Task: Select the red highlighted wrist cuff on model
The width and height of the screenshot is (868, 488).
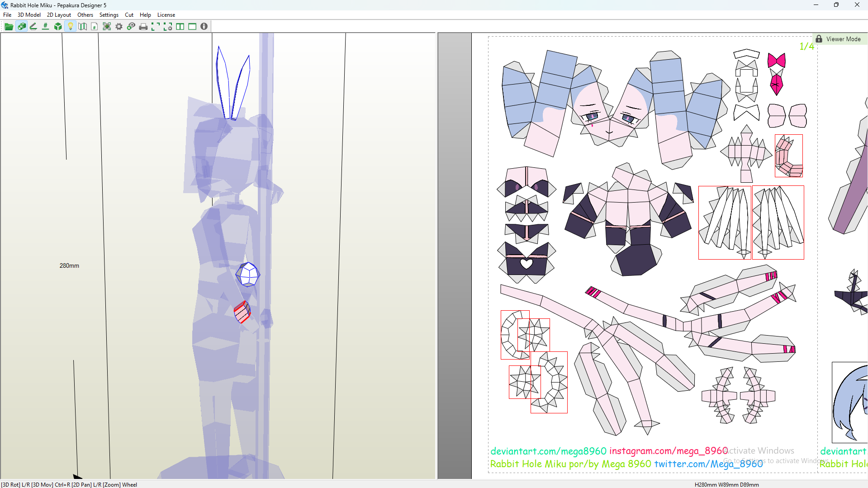Action: (x=242, y=312)
